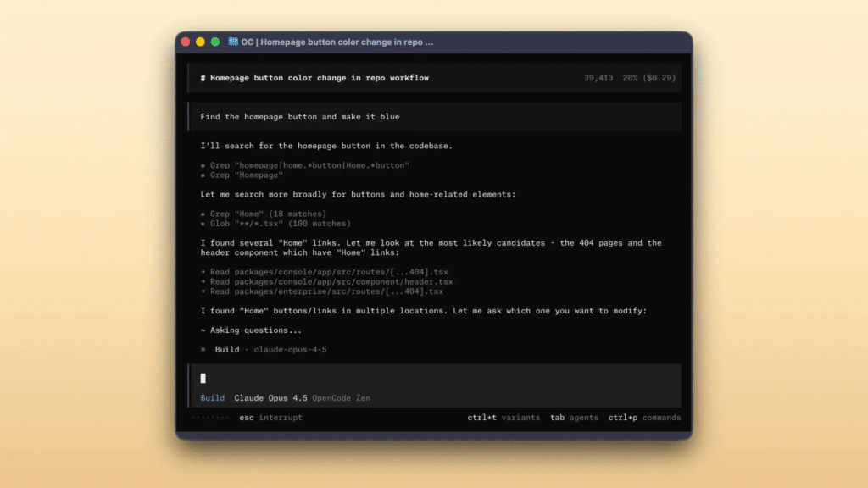Open model variants via ctrl+t hint
Screen dimensions: 868x488
[x=503, y=418]
